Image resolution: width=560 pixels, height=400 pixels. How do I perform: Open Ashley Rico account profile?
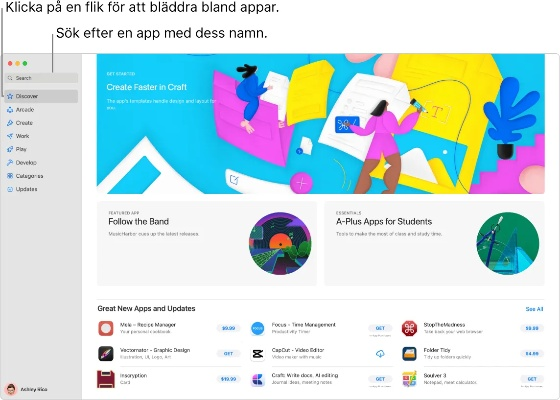pos(27,389)
